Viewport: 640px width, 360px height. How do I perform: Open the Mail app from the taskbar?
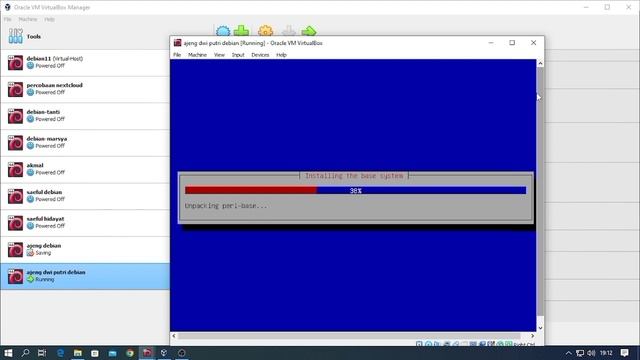[x=112, y=353]
